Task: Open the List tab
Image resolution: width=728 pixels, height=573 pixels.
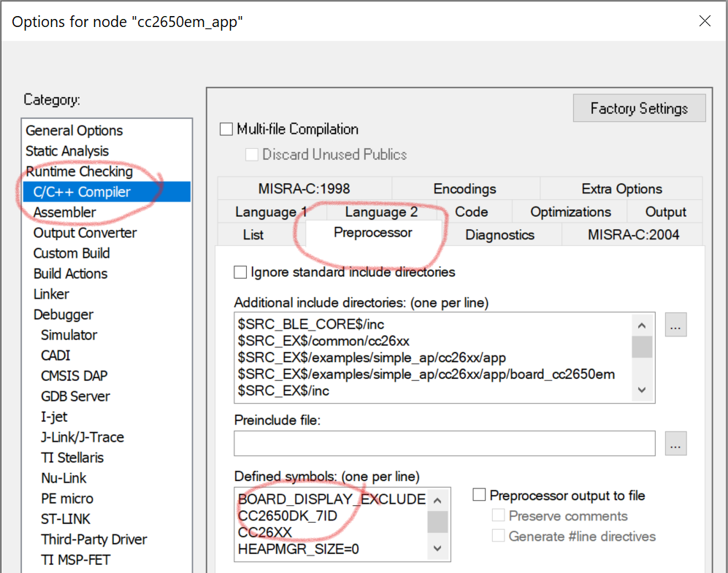Action: pyautogui.click(x=253, y=235)
